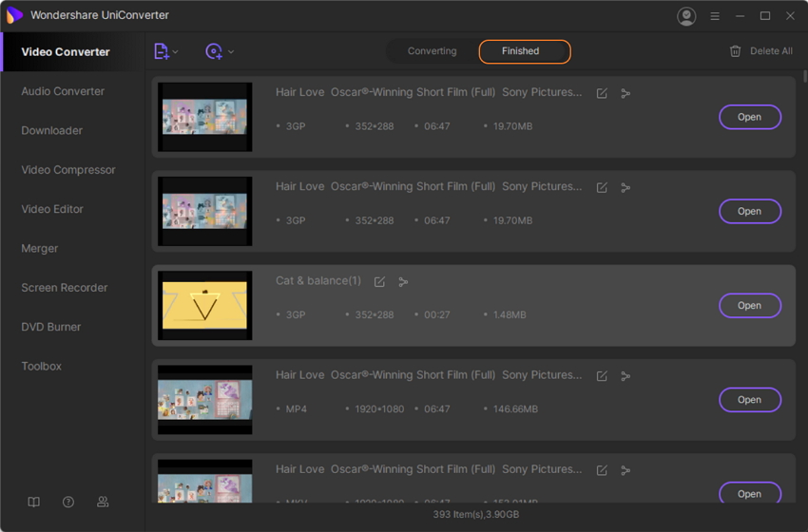Open Audio Converter section

coord(63,91)
